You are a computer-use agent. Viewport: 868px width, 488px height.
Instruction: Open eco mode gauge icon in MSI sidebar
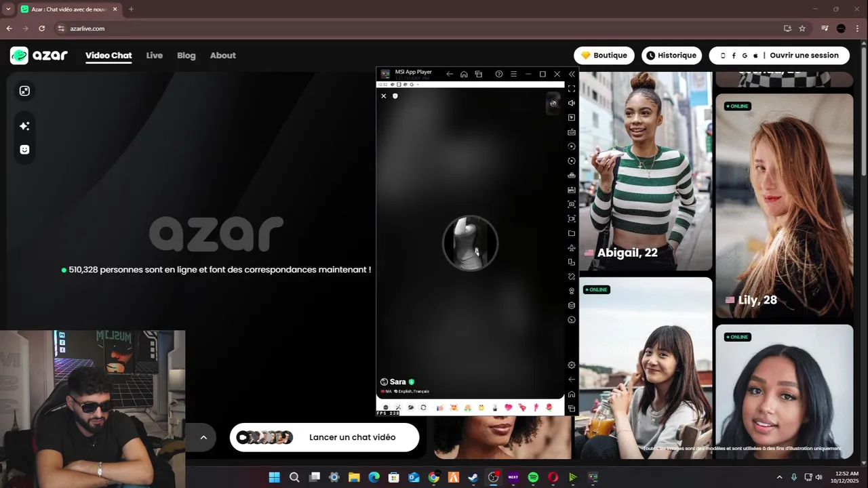pyautogui.click(x=572, y=319)
